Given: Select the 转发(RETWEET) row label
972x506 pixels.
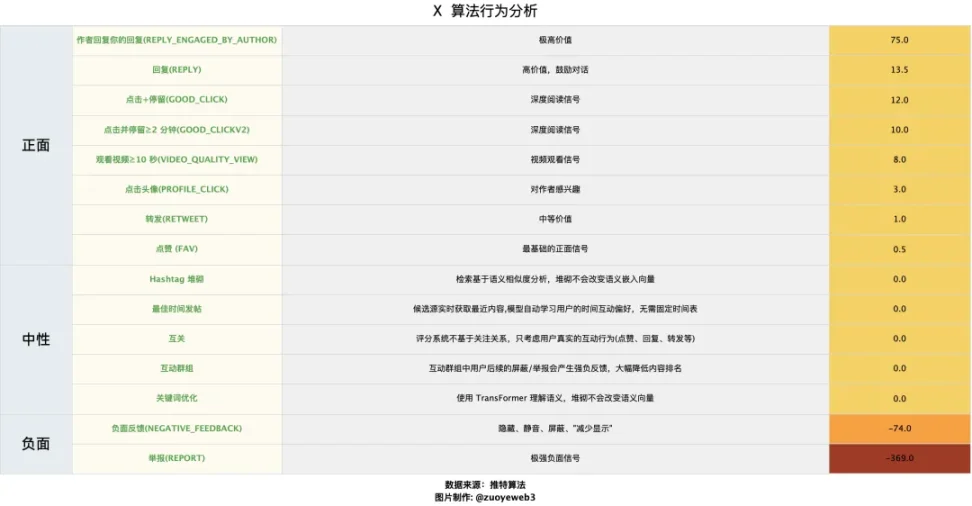Looking at the screenshot, I should pyautogui.click(x=177, y=219).
